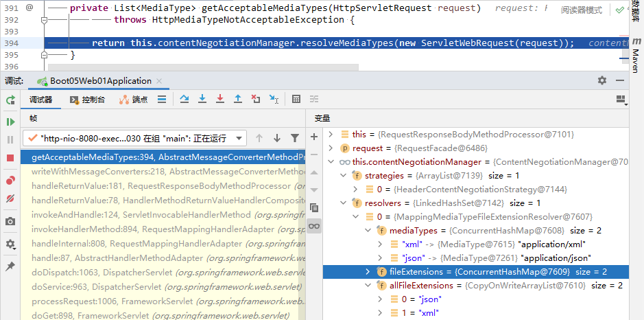
Task: Expand the "xml" application/xml entry
Action: click(x=381, y=244)
